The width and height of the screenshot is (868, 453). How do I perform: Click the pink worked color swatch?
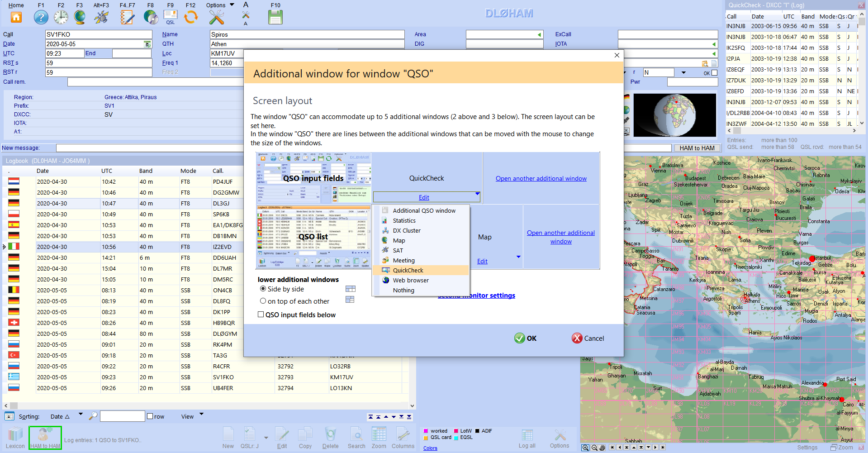point(426,431)
